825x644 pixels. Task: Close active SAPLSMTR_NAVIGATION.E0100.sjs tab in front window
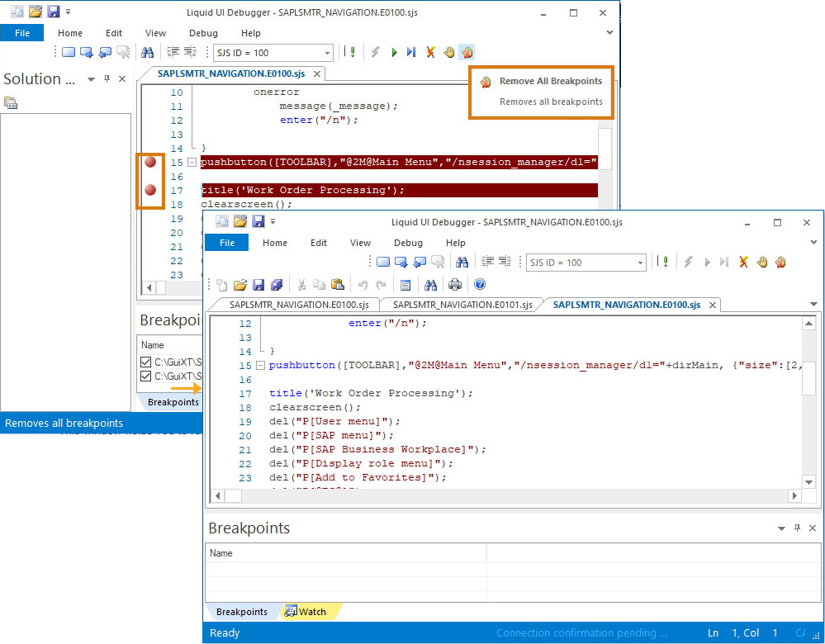click(x=713, y=305)
